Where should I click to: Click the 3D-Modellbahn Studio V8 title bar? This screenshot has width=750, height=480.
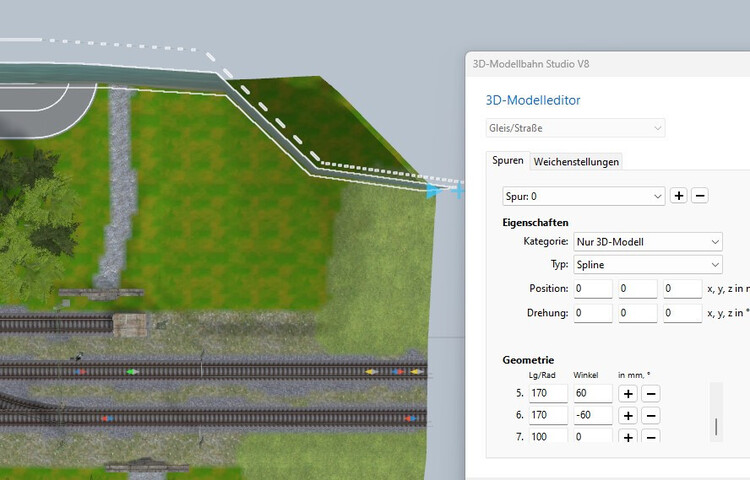click(607, 64)
